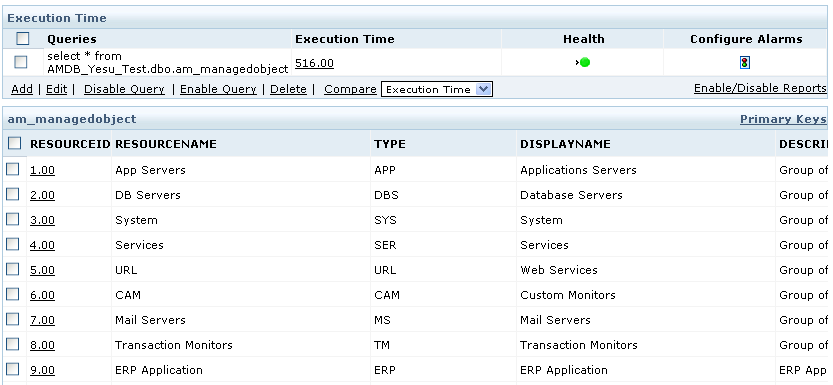The width and height of the screenshot is (833, 385).
Task: Open resource ID 4.00 link
Action: tap(42, 245)
